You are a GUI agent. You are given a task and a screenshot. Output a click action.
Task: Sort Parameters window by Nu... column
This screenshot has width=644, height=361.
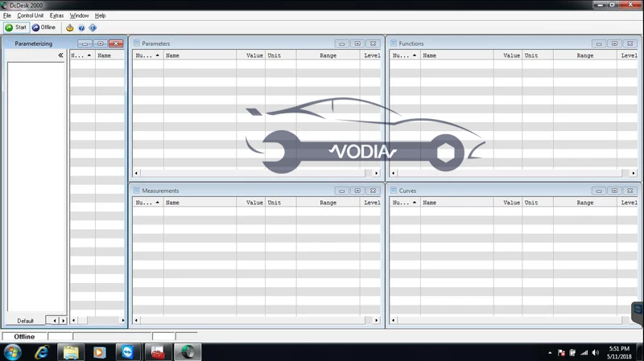[x=148, y=55]
